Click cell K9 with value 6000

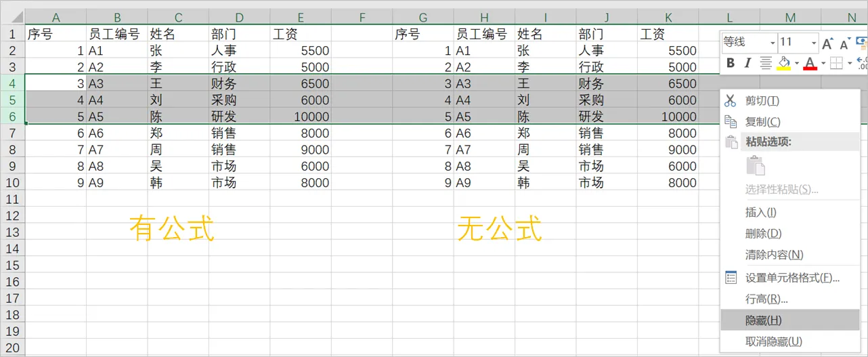668,166
